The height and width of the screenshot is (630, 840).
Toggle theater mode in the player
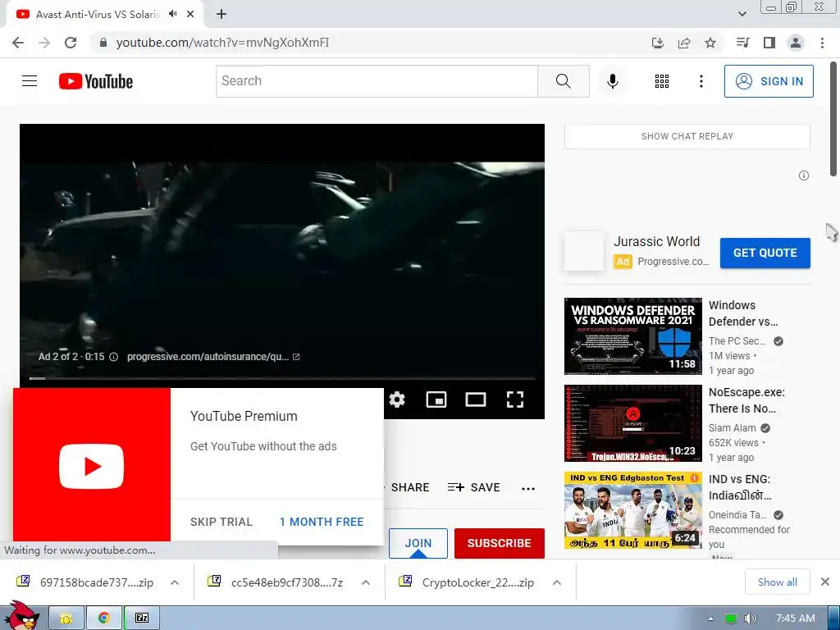tap(476, 399)
